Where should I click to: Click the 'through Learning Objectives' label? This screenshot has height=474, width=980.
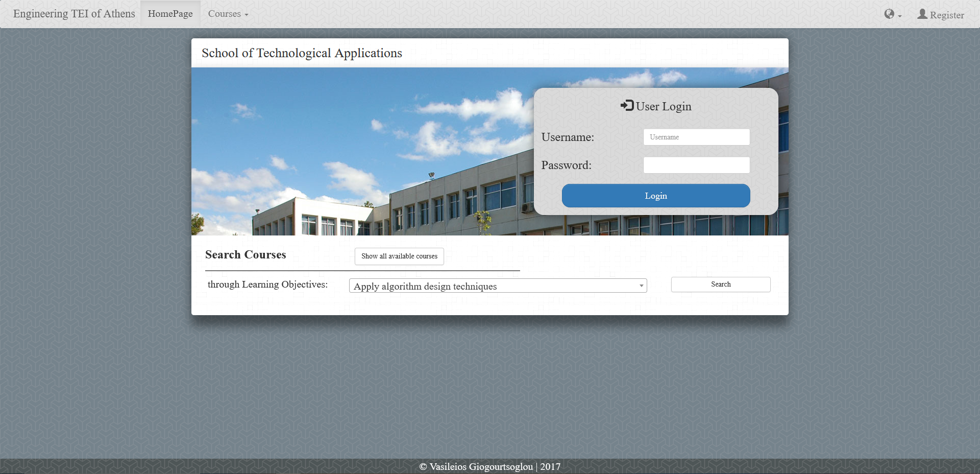click(267, 285)
